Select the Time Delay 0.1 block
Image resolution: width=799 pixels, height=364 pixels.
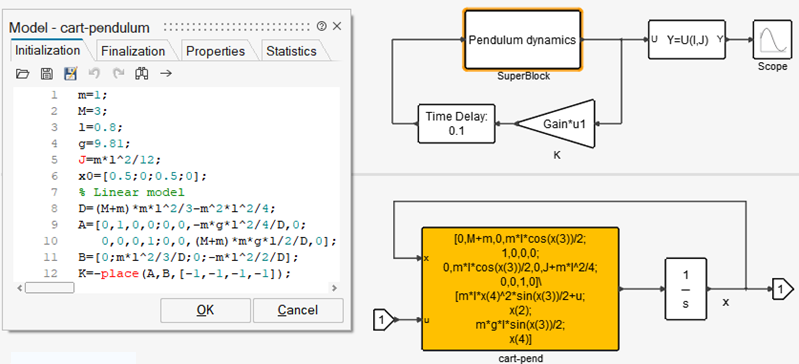[457, 123]
